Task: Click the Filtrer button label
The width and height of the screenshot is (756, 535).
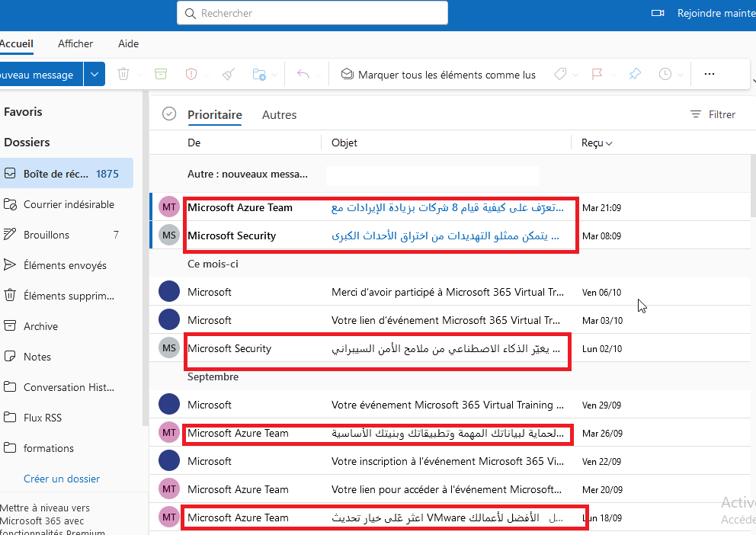Action: pyautogui.click(x=722, y=114)
